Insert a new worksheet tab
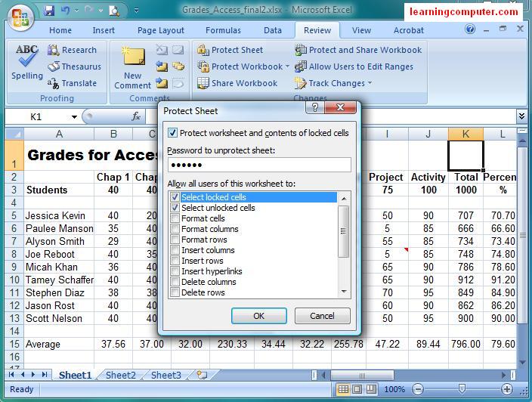The width and height of the screenshot is (532, 402). (203, 375)
